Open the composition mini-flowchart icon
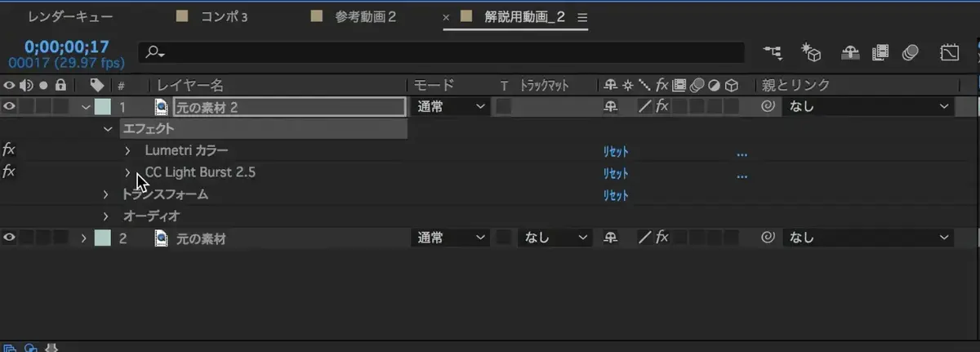 click(772, 53)
